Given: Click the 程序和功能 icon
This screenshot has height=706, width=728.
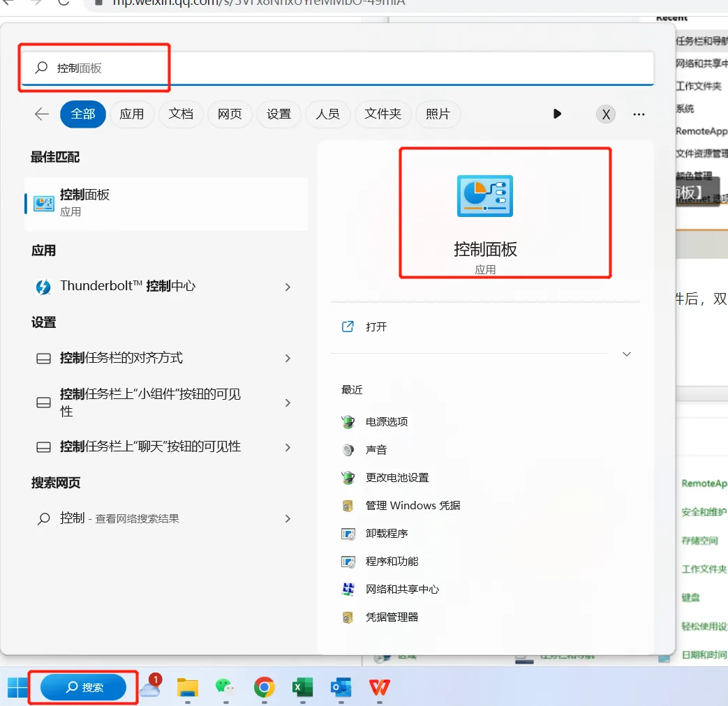Looking at the screenshot, I should click(348, 562).
